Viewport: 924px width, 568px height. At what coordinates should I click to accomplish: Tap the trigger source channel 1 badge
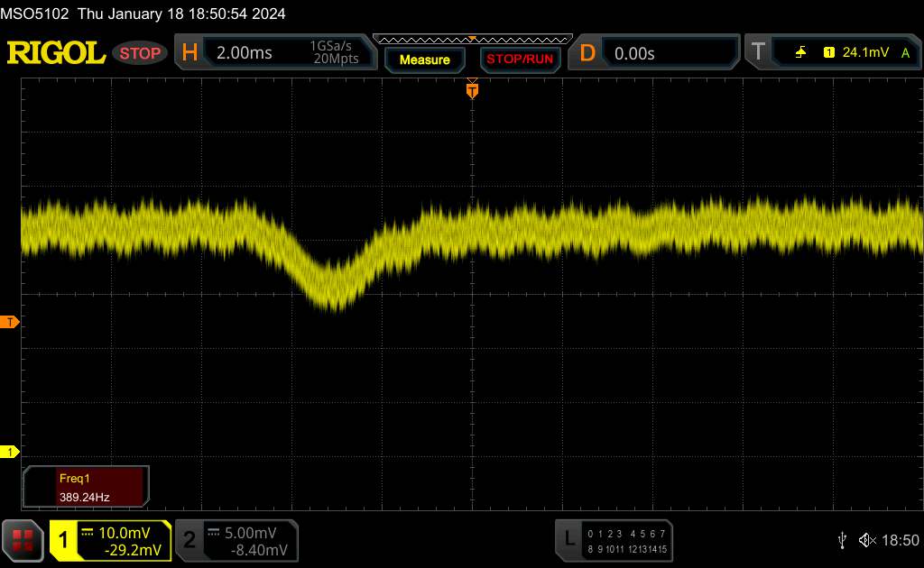click(828, 53)
